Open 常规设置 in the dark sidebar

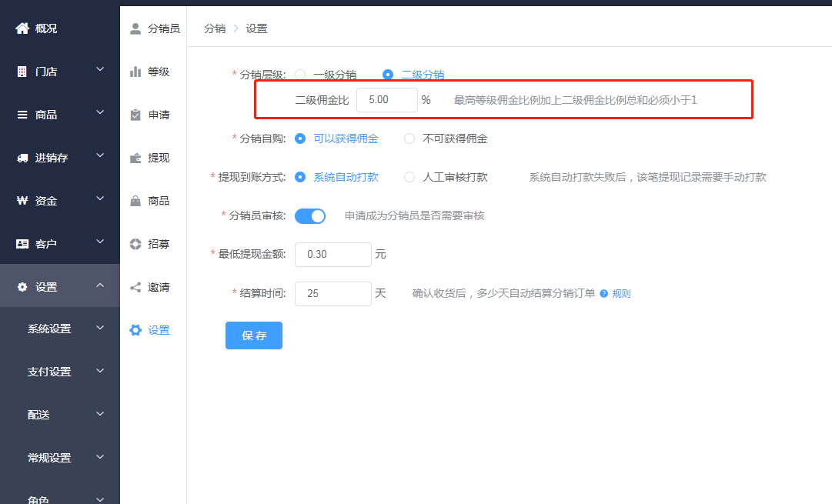coord(49,458)
